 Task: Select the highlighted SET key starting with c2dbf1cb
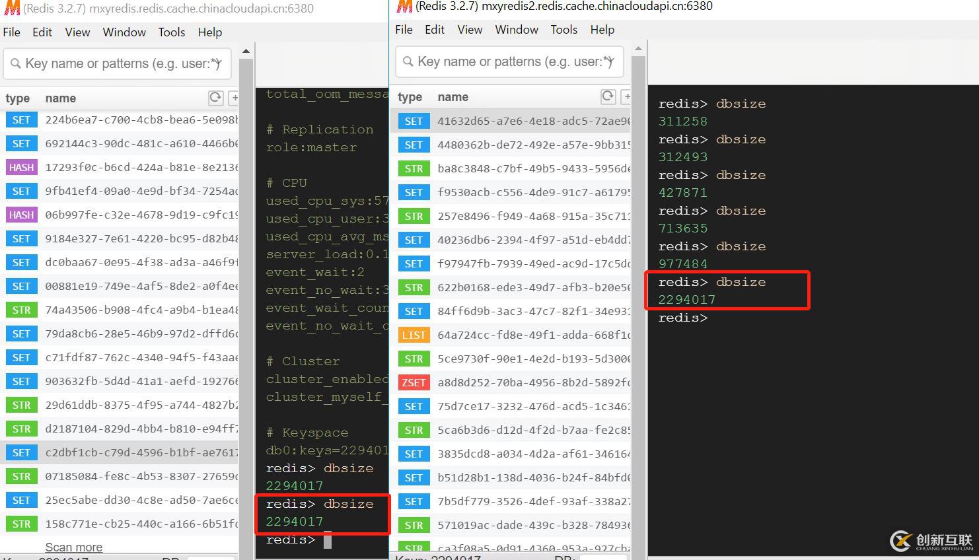tap(120, 453)
